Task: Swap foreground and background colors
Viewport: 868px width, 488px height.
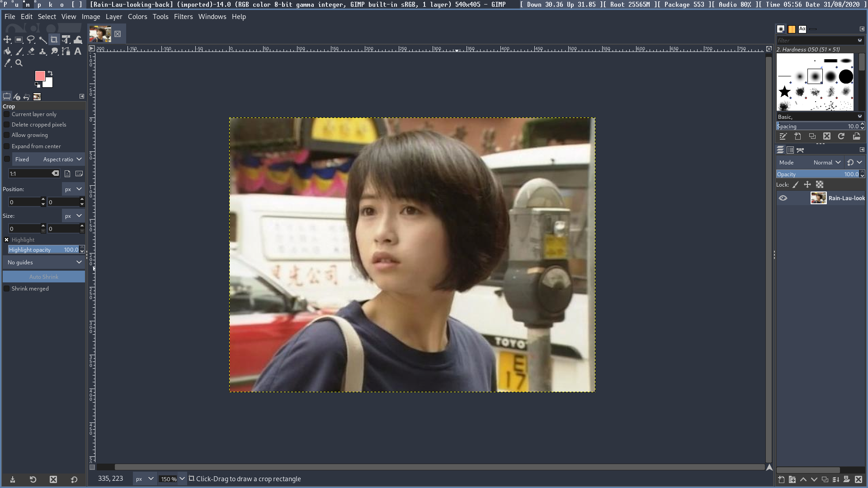Action: point(50,73)
